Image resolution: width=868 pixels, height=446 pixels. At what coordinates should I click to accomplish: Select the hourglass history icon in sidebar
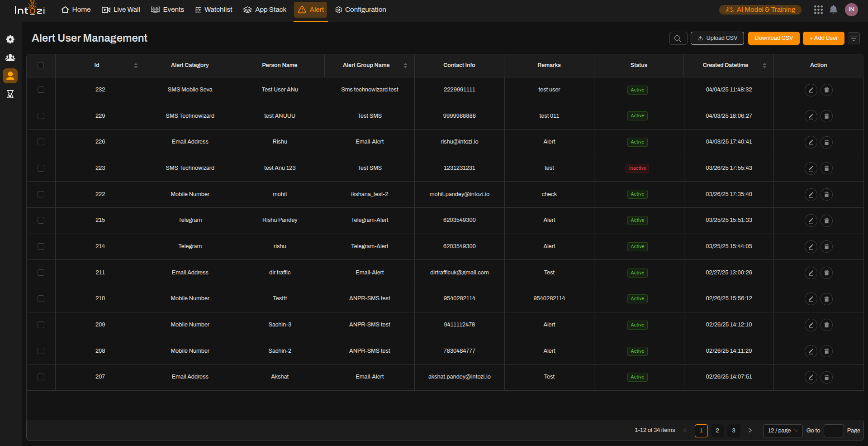(x=10, y=94)
